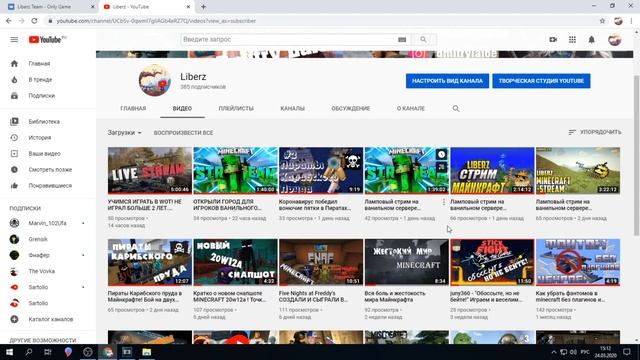This screenshot has width=640, height=360.
Task: Open the Новый 20W12A снапшот thumbnail
Action: (x=235, y=262)
